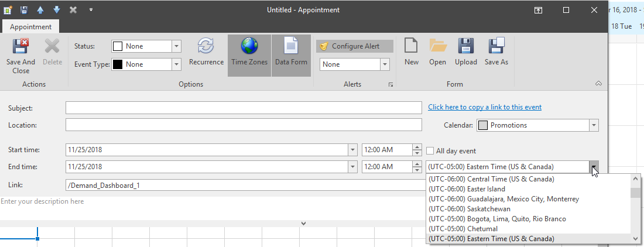Click Upload form icon
The image size is (644, 247).
point(466,46)
